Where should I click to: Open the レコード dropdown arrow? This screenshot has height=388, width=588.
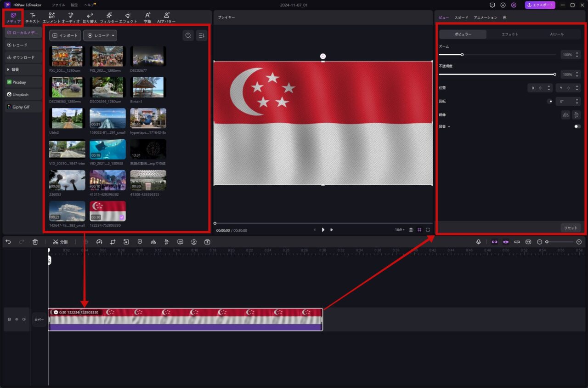(x=113, y=35)
